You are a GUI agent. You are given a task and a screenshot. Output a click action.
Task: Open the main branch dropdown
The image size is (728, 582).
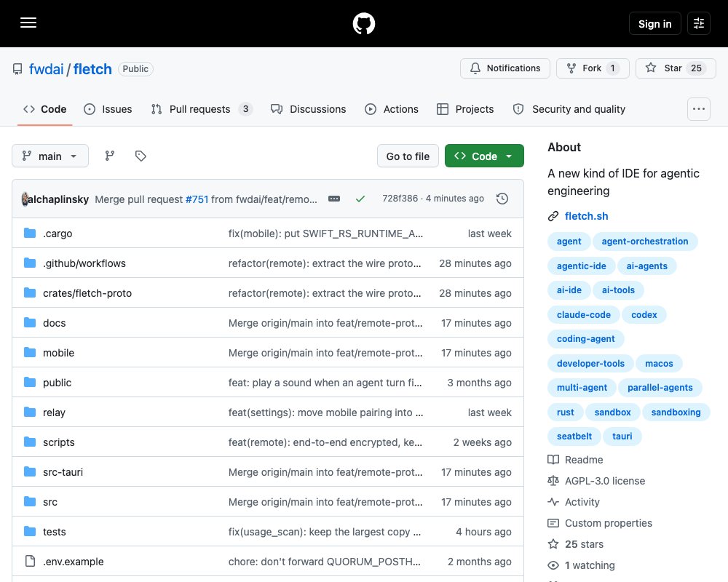pyautogui.click(x=50, y=156)
